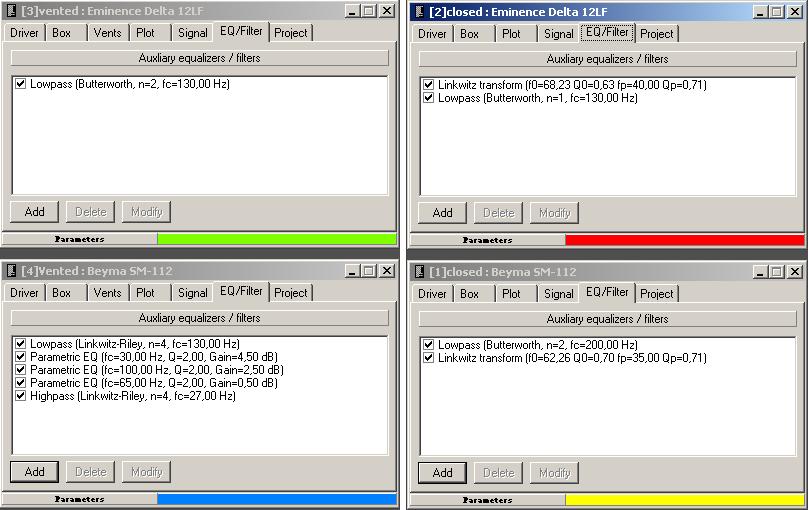Viewport: 808px width, 510px height.
Task: Select 'Lowpass (Butterworth, n=2, fc=200,00 Hz)' row text
Action: click(538, 345)
